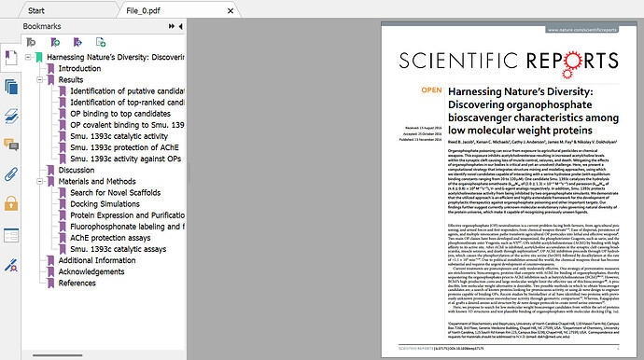Collapse the root 'Harnessing Nature's Diversity' bookmark
Viewport: 644px width, 360px height.
click(28, 57)
